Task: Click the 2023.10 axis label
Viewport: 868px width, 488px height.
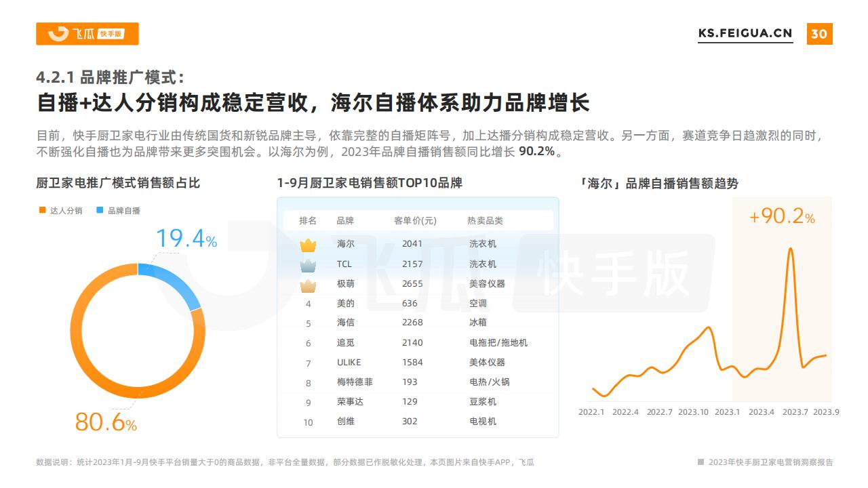Action: [693, 412]
